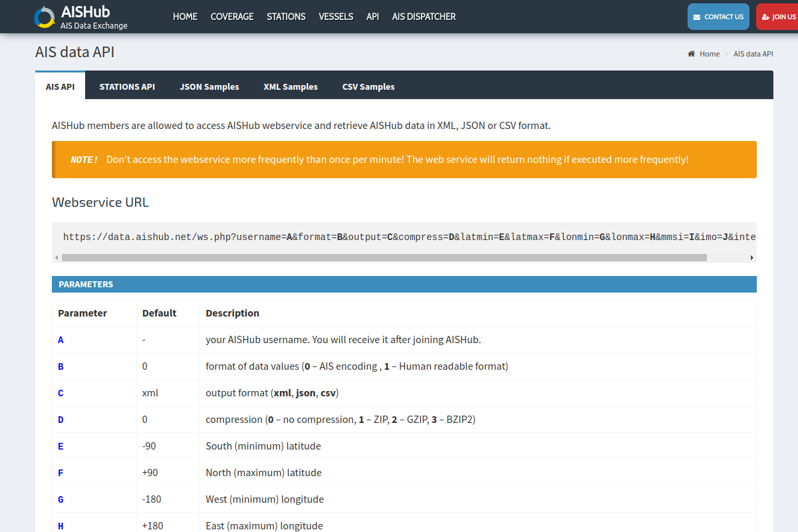Click parameter A in the table
The image size is (798, 532).
pyautogui.click(x=61, y=340)
